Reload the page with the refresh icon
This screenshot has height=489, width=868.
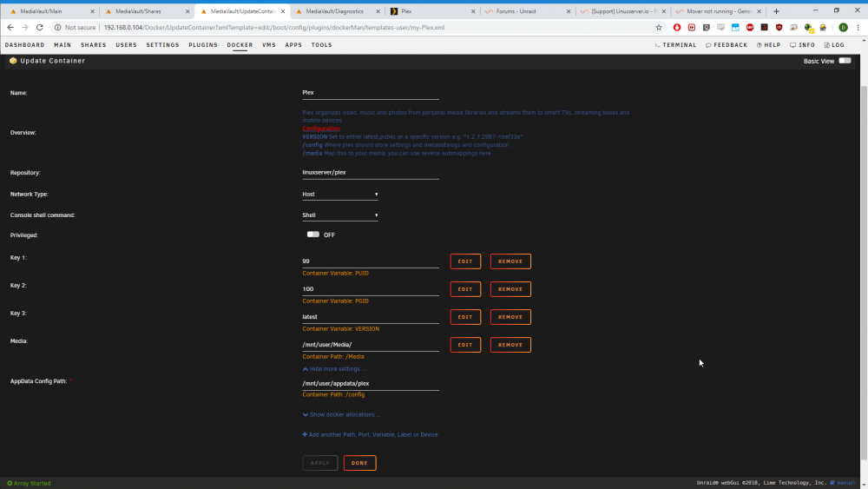click(39, 27)
